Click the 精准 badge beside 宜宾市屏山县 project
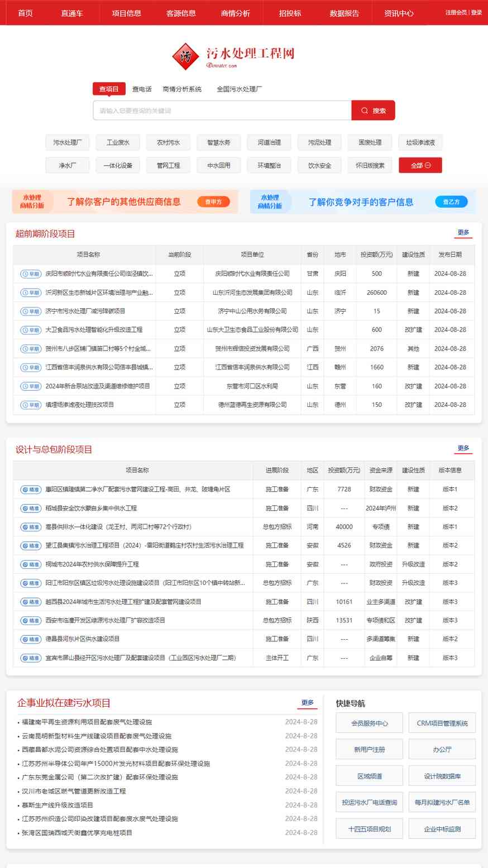488x868 pixels. click(31, 658)
